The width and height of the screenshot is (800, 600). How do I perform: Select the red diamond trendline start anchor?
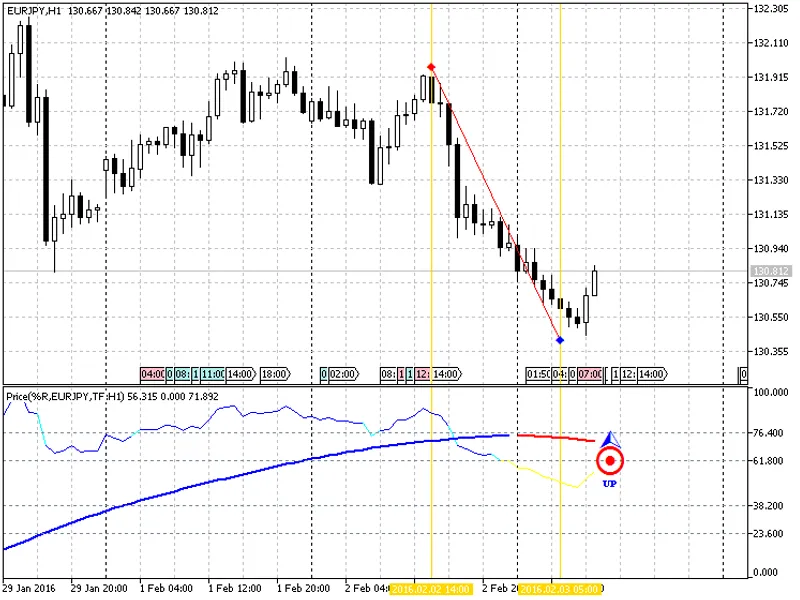click(x=432, y=67)
